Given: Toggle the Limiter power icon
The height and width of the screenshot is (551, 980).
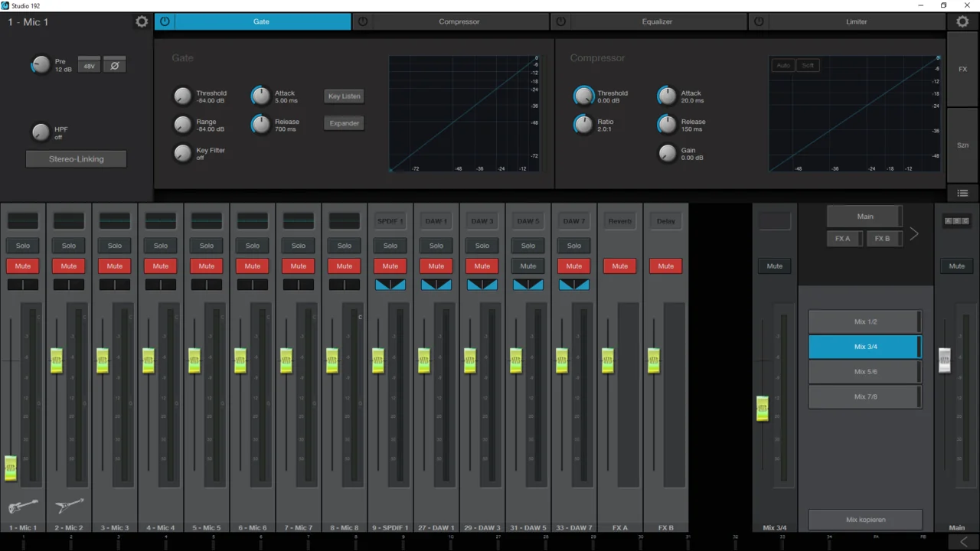Looking at the screenshot, I should 759,22.
